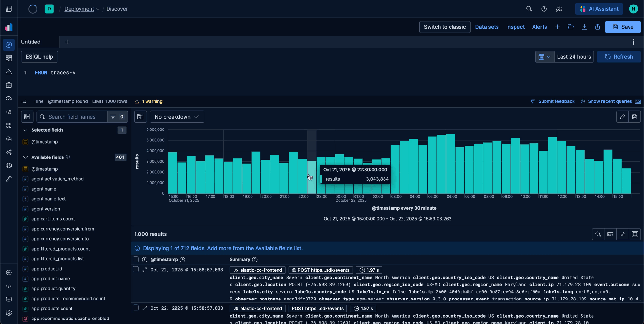Screen dimensions: 644x324
Task: Hide the chart using histogram toggle icon
Action: pos(140,117)
